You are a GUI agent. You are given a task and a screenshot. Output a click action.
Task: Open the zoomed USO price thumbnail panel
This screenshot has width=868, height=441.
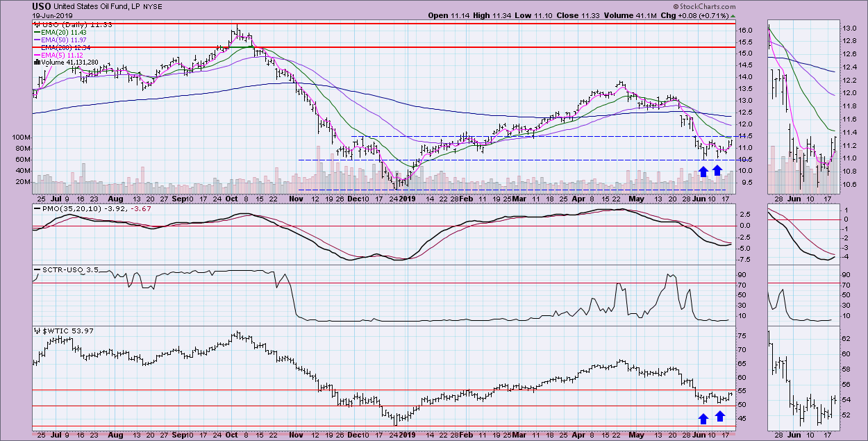tap(802, 106)
